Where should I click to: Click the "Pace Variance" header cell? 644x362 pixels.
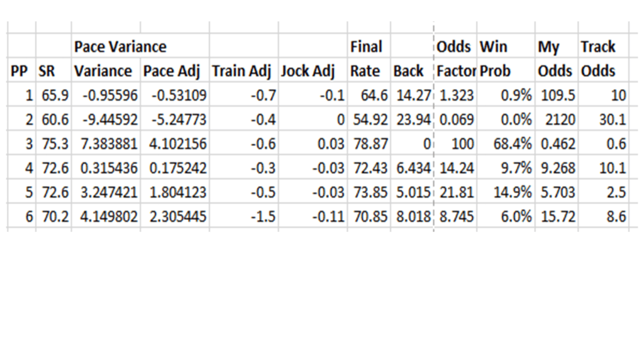(x=120, y=47)
